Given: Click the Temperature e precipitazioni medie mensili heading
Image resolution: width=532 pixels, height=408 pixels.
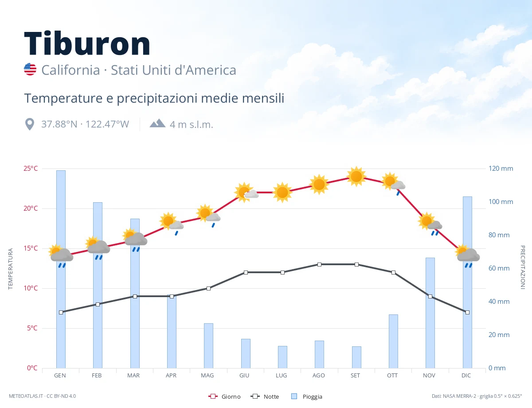Looking at the screenshot, I should point(154,98).
